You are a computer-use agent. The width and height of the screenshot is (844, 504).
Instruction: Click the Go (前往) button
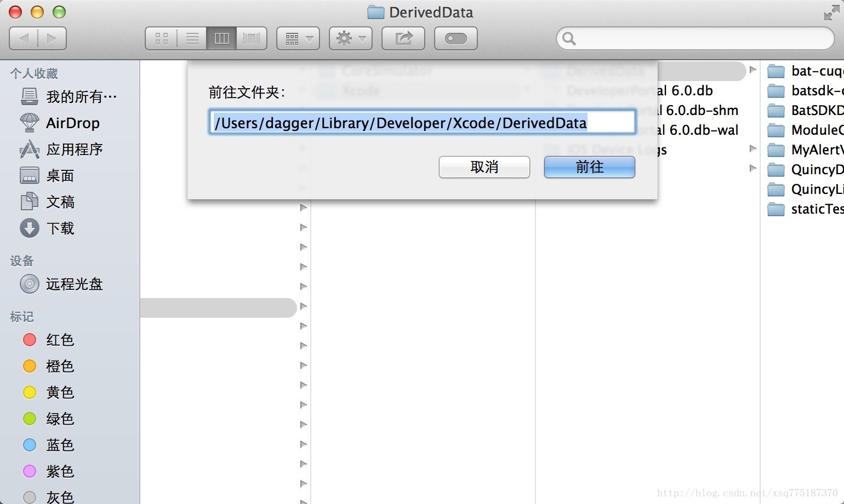(590, 167)
